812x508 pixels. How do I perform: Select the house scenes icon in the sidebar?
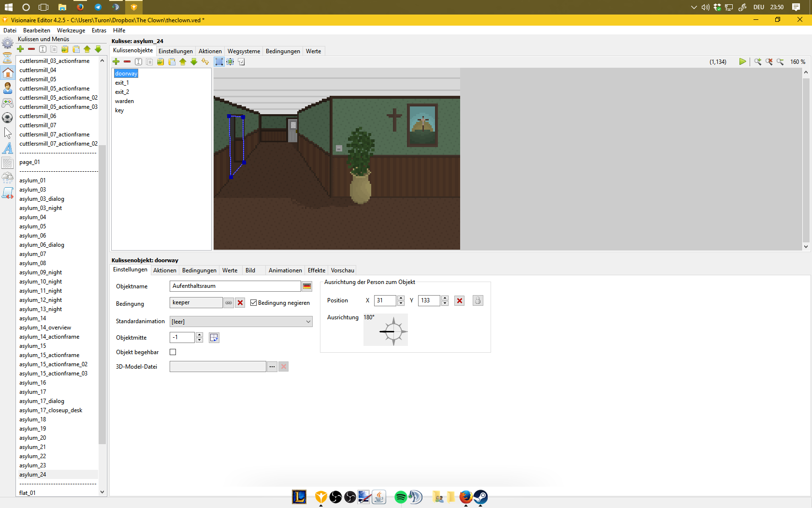click(8, 73)
